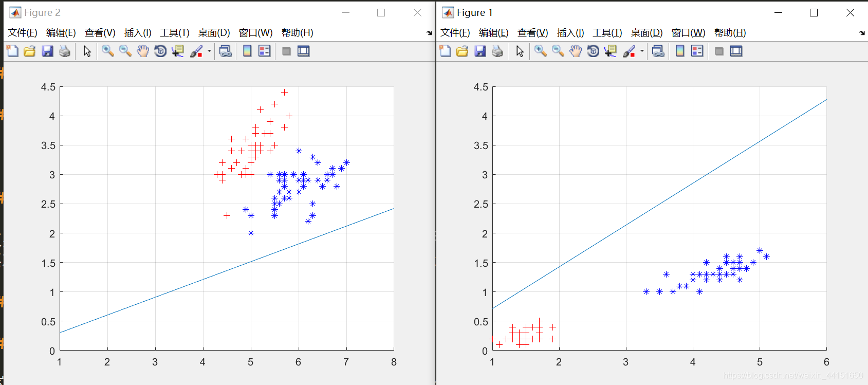Select Brush data tool in Figure 1
The image size is (868, 385).
point(629,51)
